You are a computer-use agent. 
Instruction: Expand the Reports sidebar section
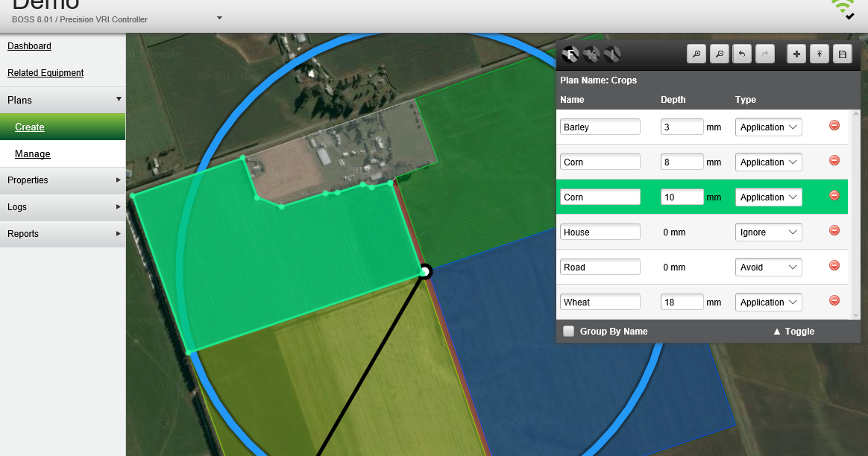pyautogui.click(x=23, y=233)
